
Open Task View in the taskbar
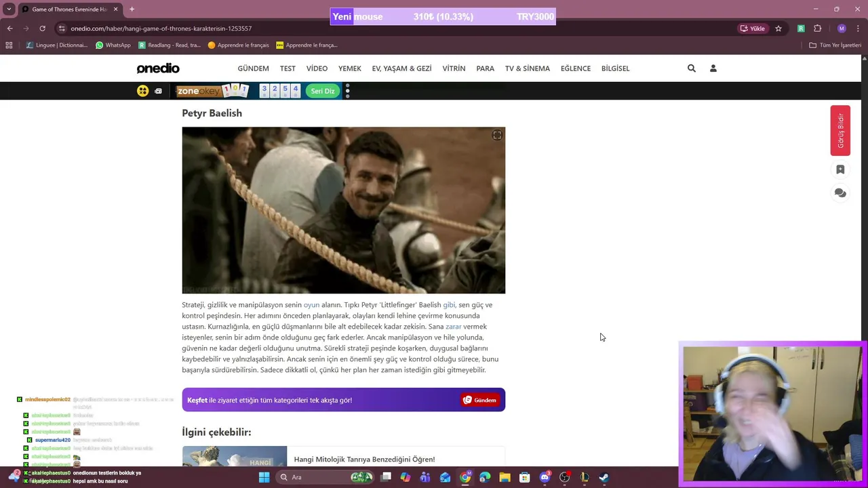386,477
